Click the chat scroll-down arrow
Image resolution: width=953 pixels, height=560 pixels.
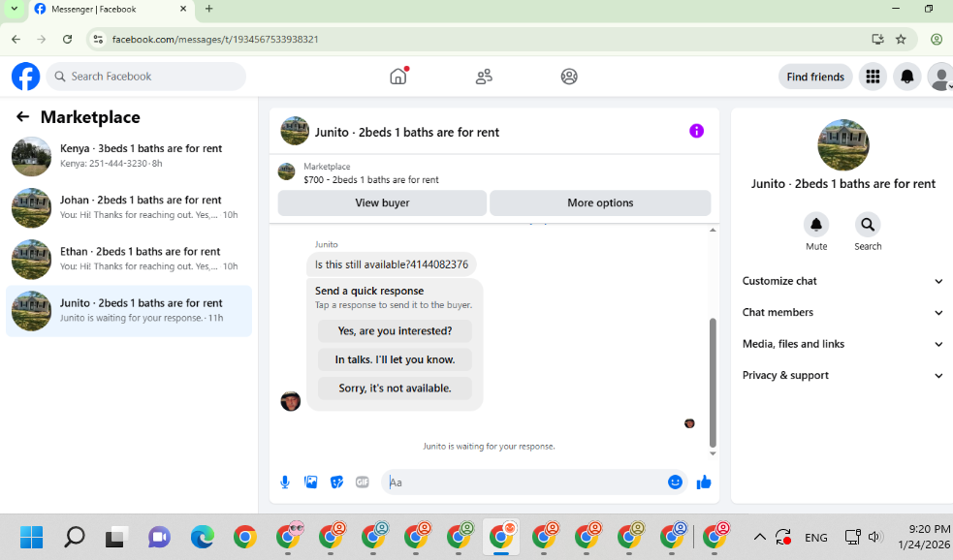pyautogui.click(x=713, y=453)
